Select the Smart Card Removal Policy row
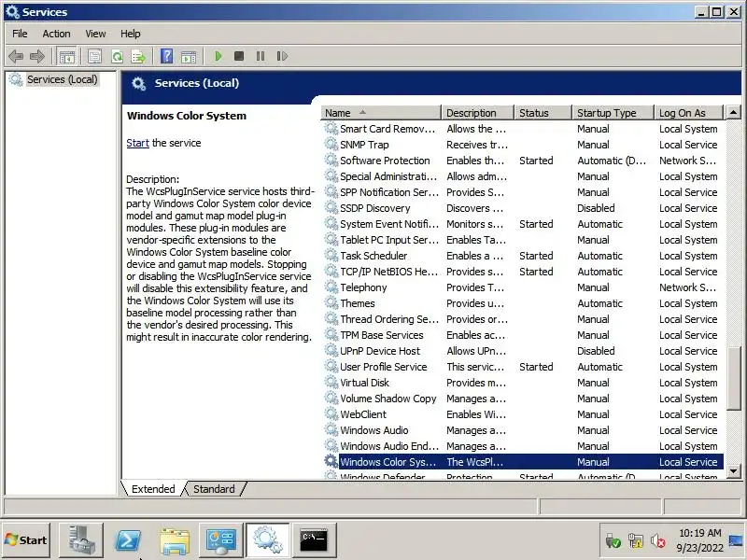The image size is (747, 560). [522, 129]
